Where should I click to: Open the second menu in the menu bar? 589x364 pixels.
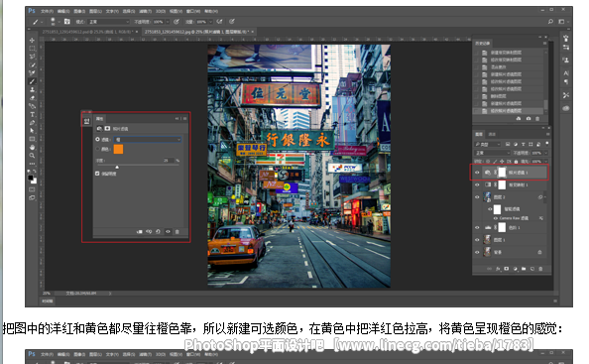click(x=63, y=11)
